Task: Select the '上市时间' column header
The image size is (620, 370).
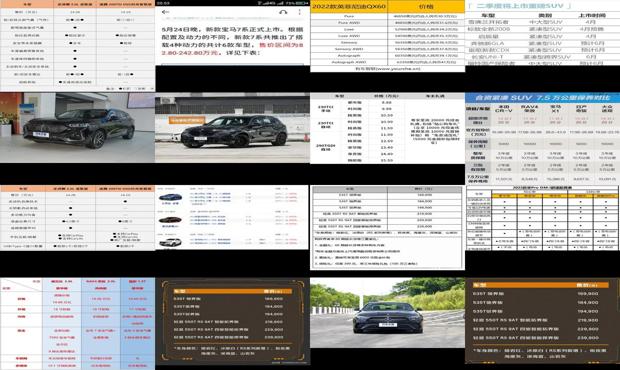Action: click(x=593, y=15)
